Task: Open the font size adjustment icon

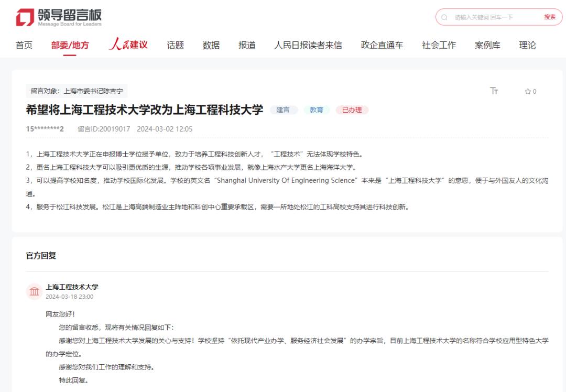Action: 494,91
